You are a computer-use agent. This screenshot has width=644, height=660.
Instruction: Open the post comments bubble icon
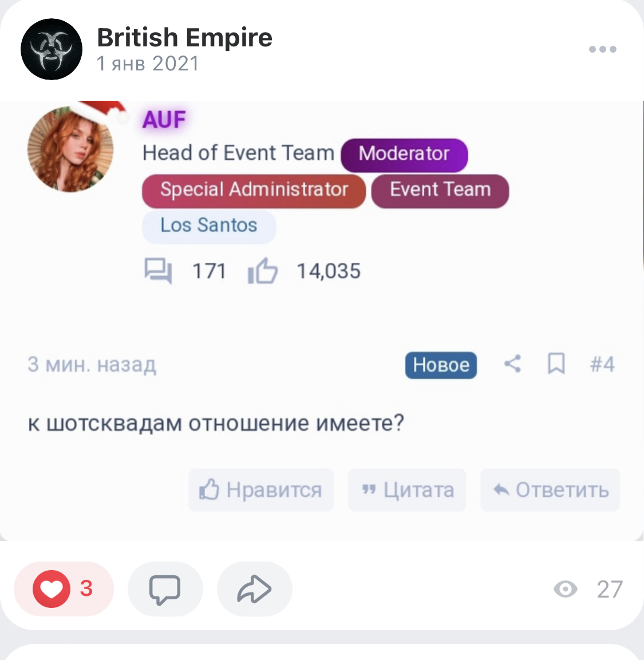(165, 588)
